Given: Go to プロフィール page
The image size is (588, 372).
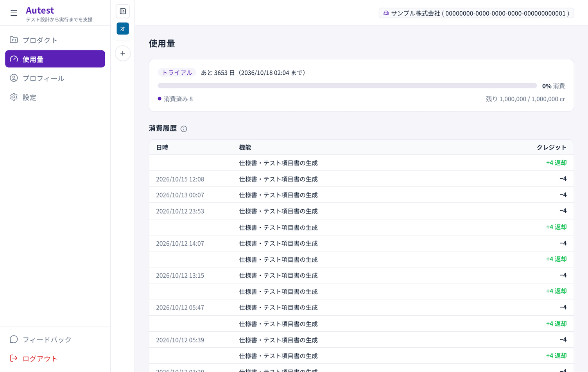Looking at the screenshot, I should 55,78.
